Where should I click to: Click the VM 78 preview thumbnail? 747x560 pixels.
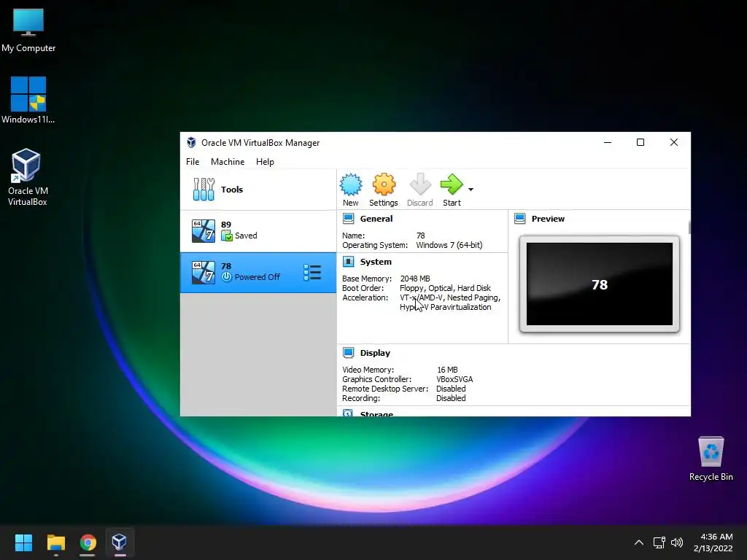click(x=600, y=284)
